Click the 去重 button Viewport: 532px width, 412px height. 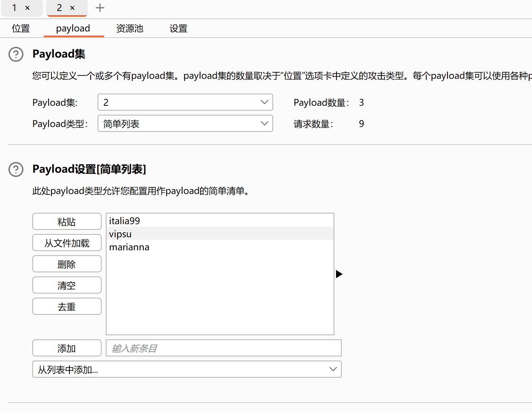67,306
